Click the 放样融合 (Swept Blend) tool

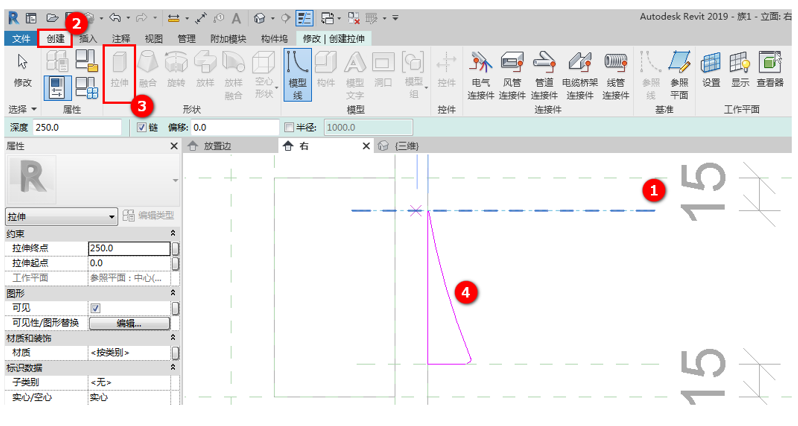233,75
